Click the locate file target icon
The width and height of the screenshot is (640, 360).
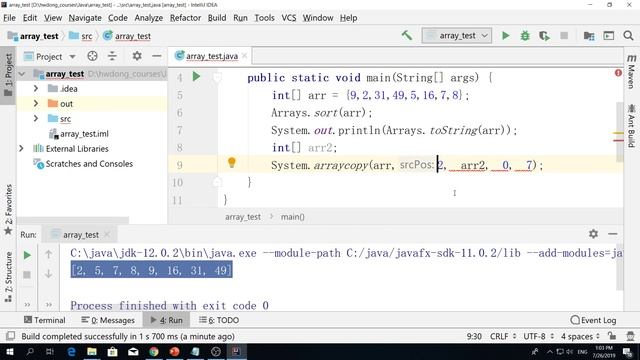point(92,56)
